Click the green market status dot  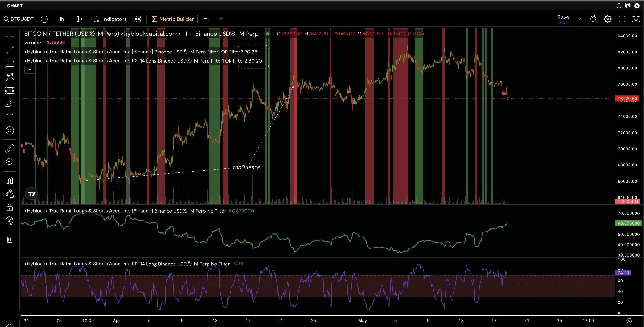268,34
